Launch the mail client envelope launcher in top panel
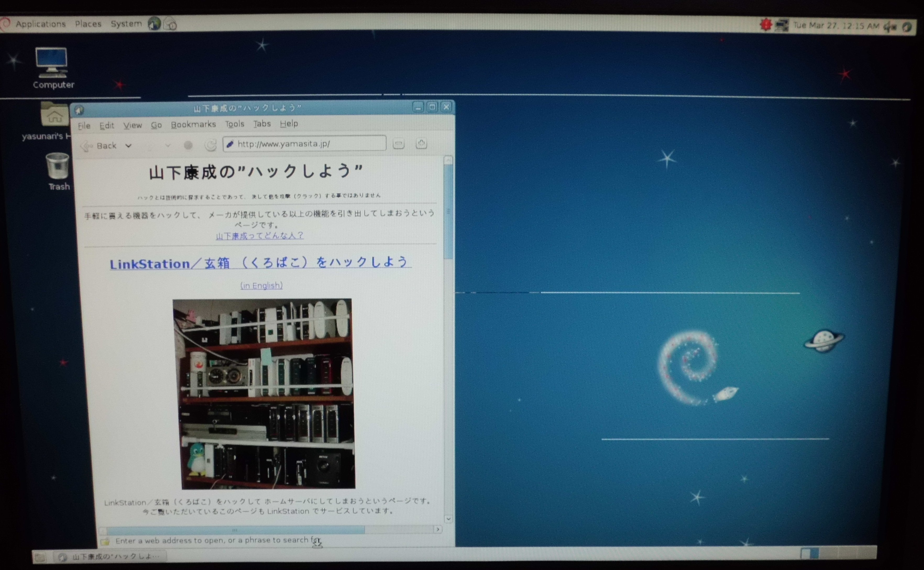924x570 pixels. 170,24
